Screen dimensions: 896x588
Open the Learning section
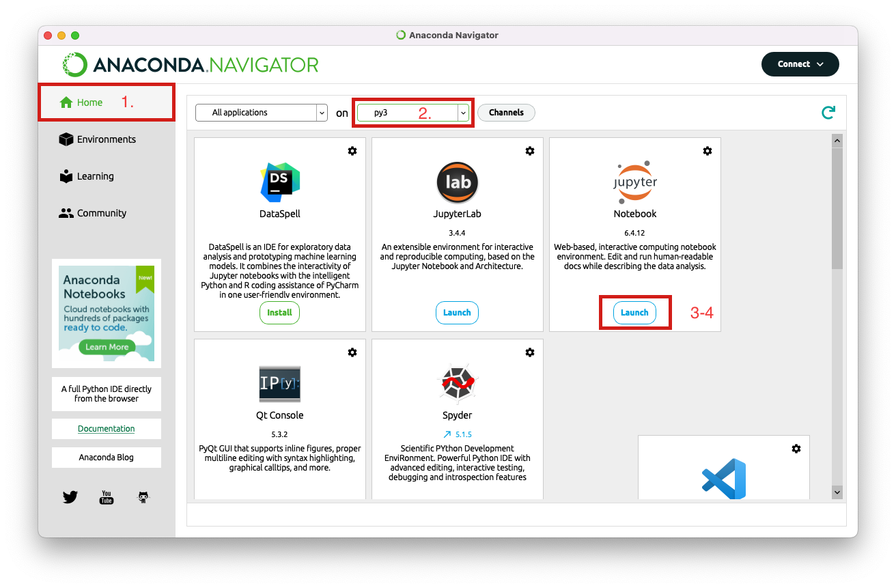point(107,176)
